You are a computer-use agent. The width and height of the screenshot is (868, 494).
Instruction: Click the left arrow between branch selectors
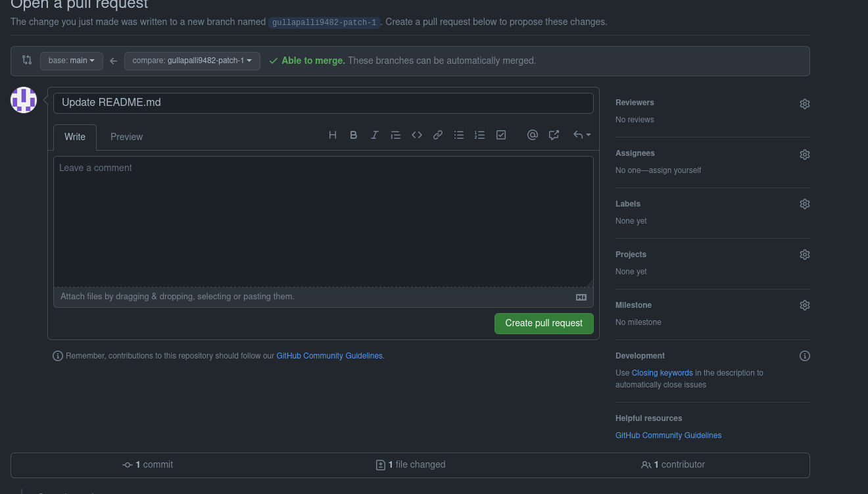click(114, 61)
